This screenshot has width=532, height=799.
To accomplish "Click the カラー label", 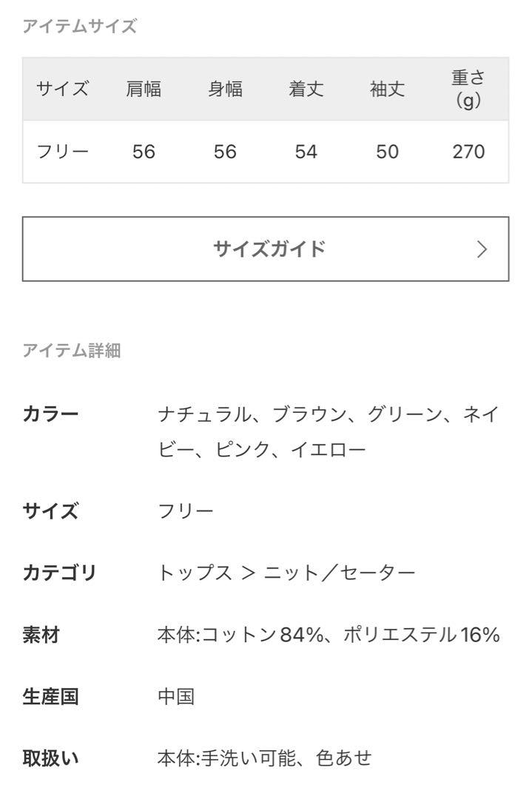I will coord(50,414).
